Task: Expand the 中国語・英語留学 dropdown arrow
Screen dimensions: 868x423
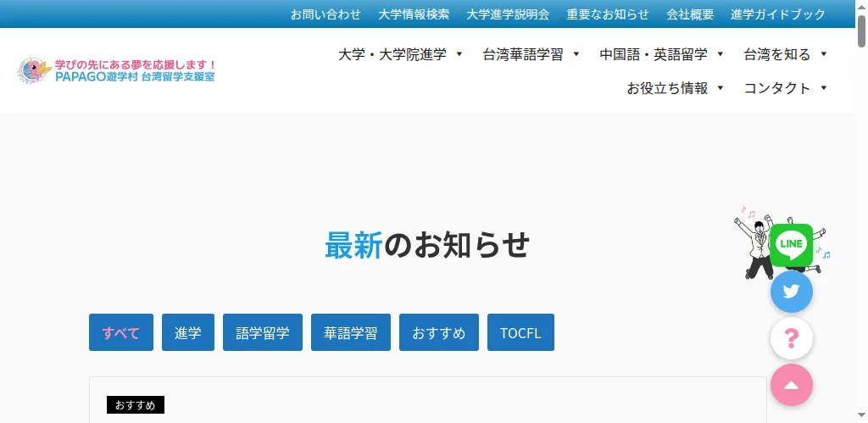Action: [x=721, y=54]
